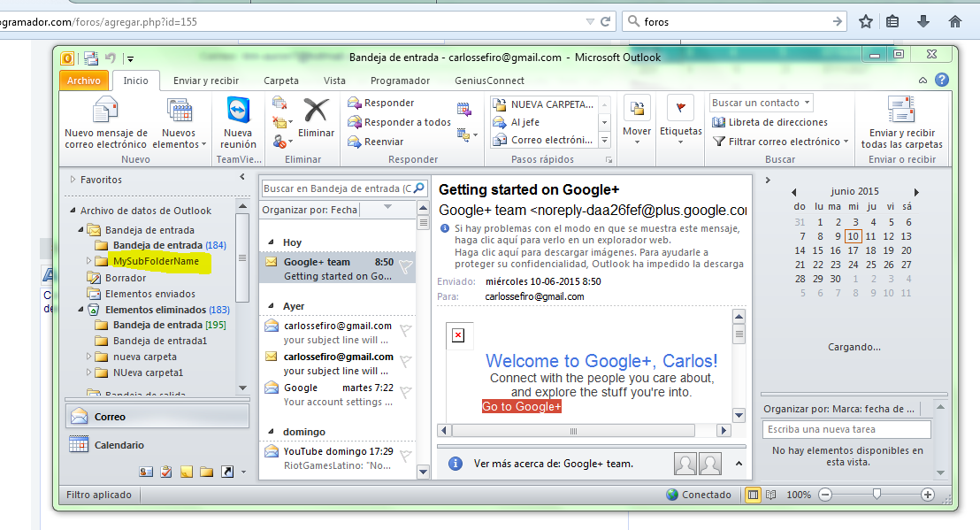This screenshot has width=980, height=530.
Task: Start a TeamViewer Nueva reunión
Action: pos(238,124)
